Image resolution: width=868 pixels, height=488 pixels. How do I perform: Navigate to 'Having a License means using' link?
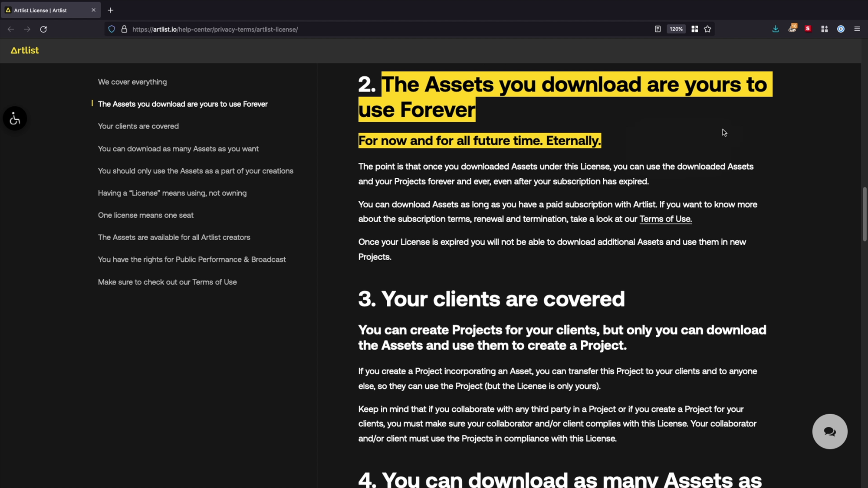pos(172,193)
